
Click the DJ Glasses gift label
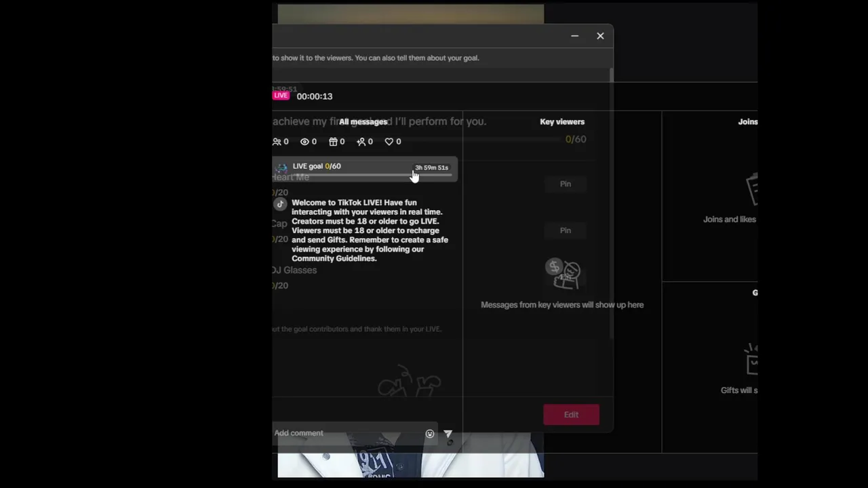[x=294, y=270]
